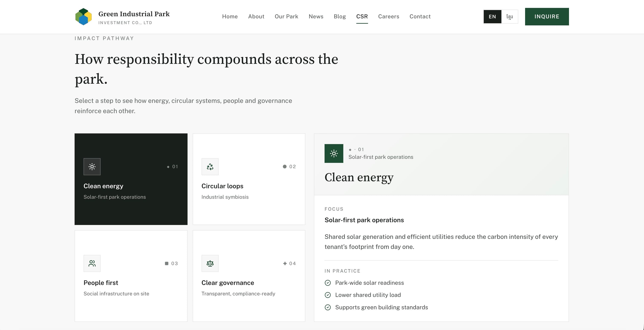Click the recycle icon in Circular loops card

tap(210, 166)
